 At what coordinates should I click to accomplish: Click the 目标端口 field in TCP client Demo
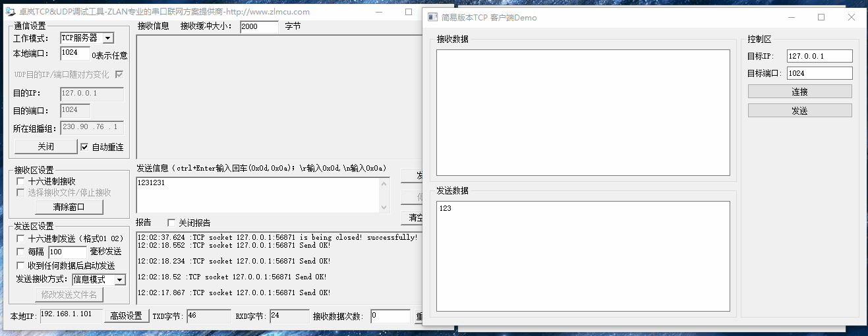[819, 73]
